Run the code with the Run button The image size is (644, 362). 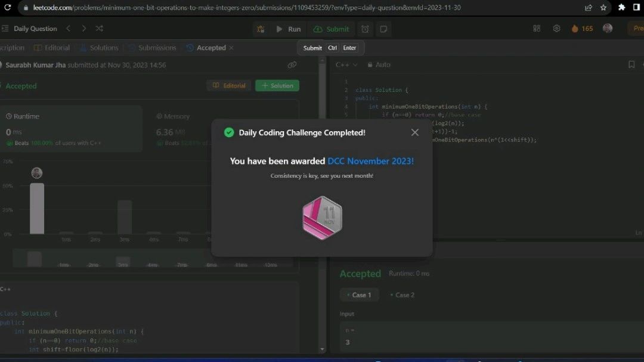tap(289, 29)
